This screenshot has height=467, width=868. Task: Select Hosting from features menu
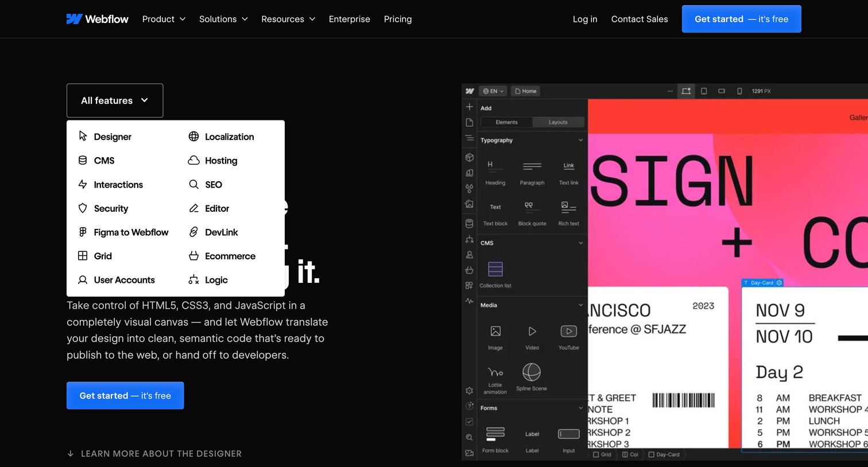click(213, 161)
